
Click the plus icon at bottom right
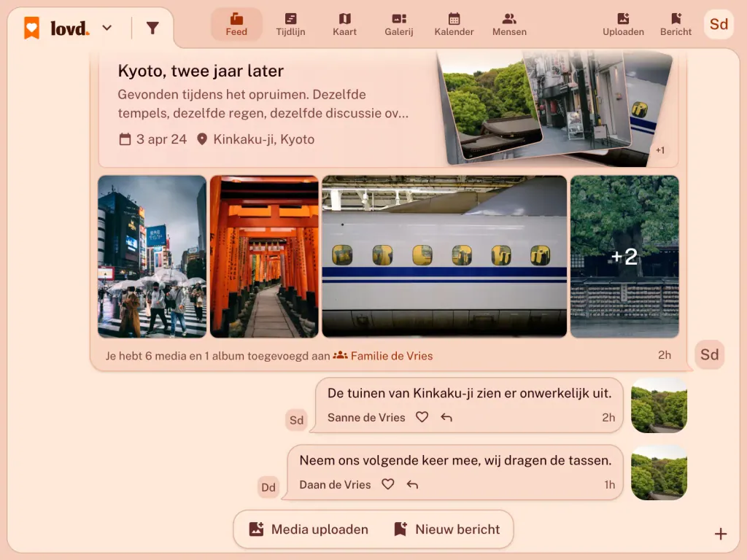coord(721,534)
